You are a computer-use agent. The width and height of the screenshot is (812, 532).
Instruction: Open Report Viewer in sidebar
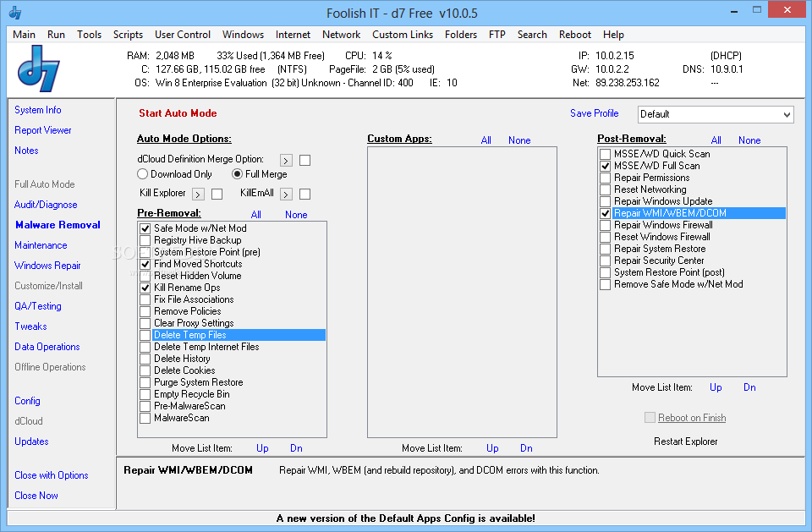[43, 130]
